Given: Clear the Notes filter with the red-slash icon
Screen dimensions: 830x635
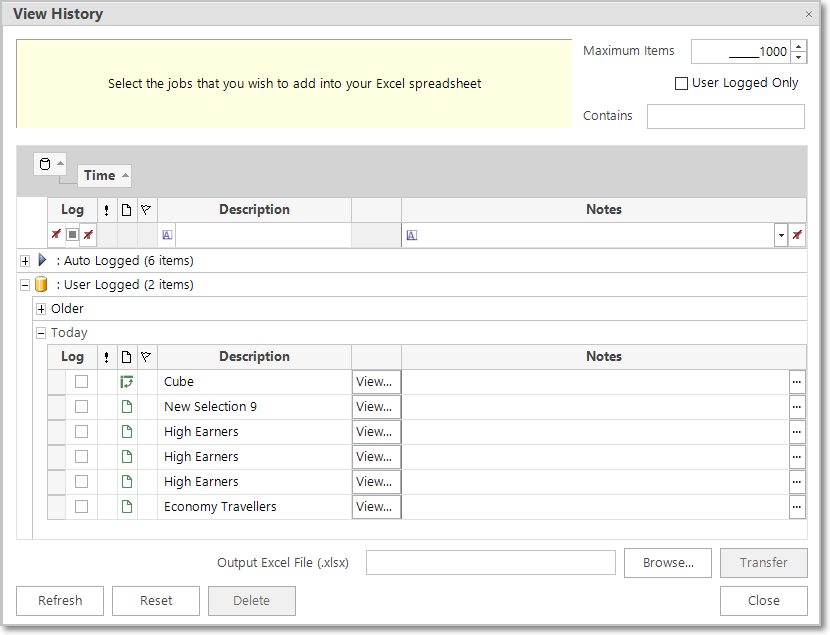Looking at the screenshot, I should [797, 235].
